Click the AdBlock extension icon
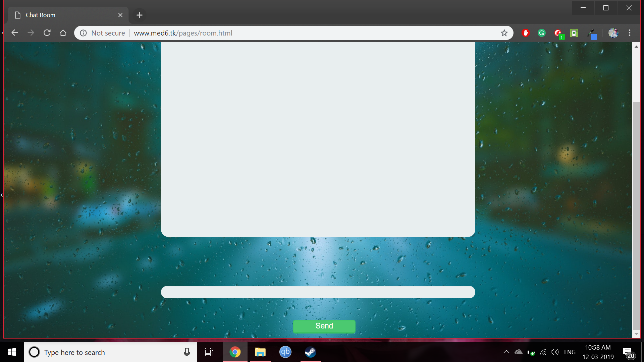This screenshot has height=362, width=644. pyautogui.click(x=525, y=33)
